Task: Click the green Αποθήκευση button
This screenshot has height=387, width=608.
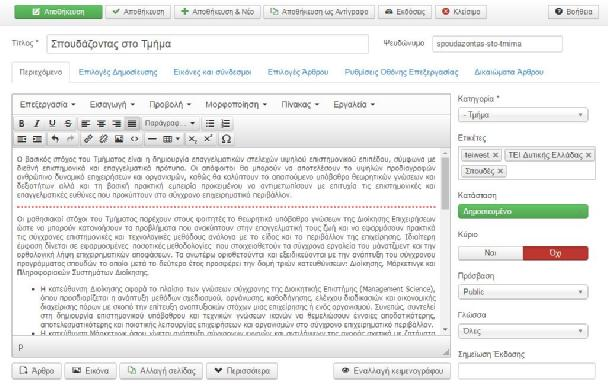Action: pos(59,12)
